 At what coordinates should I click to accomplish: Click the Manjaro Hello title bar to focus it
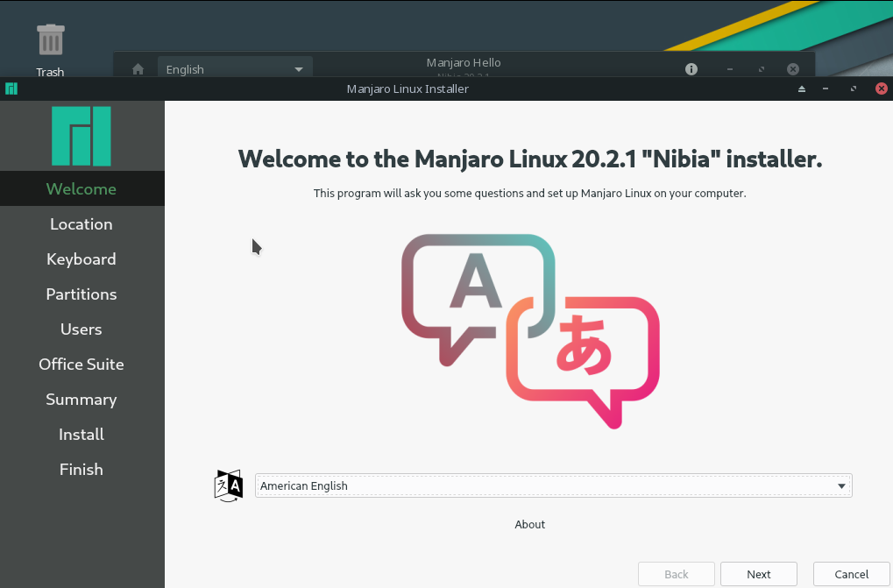pyautogui.click(x=463, y=62)
